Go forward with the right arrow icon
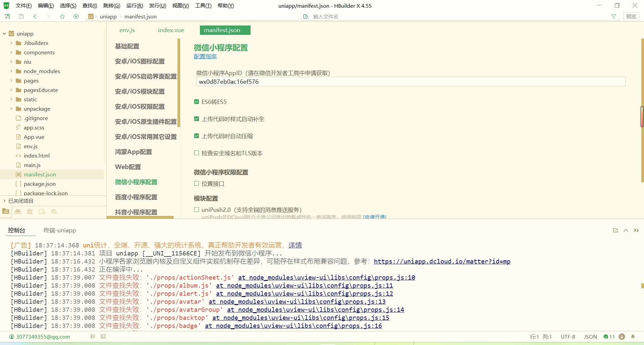The image size is (644, 345). point(48,16)
